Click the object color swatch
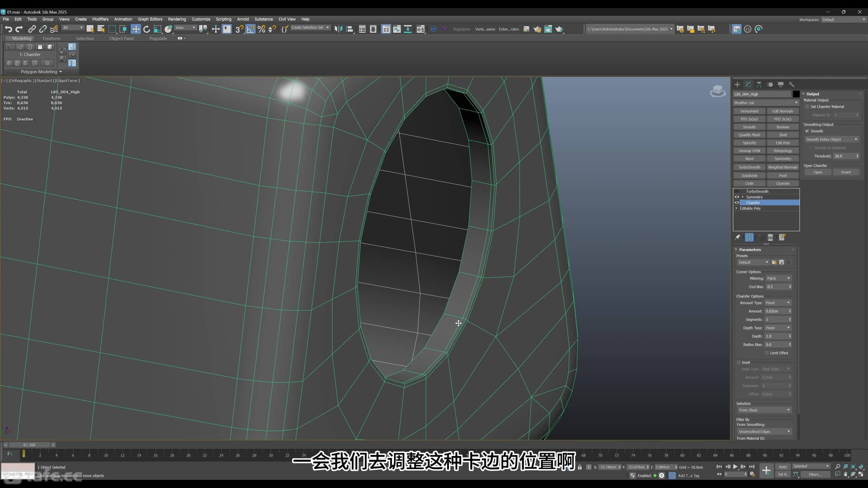 coord(796,94)
